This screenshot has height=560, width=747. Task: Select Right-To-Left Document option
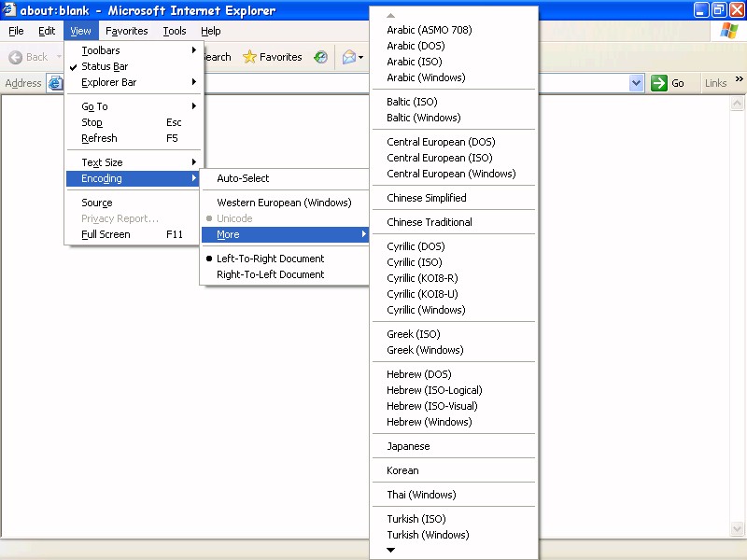point(285,274)
